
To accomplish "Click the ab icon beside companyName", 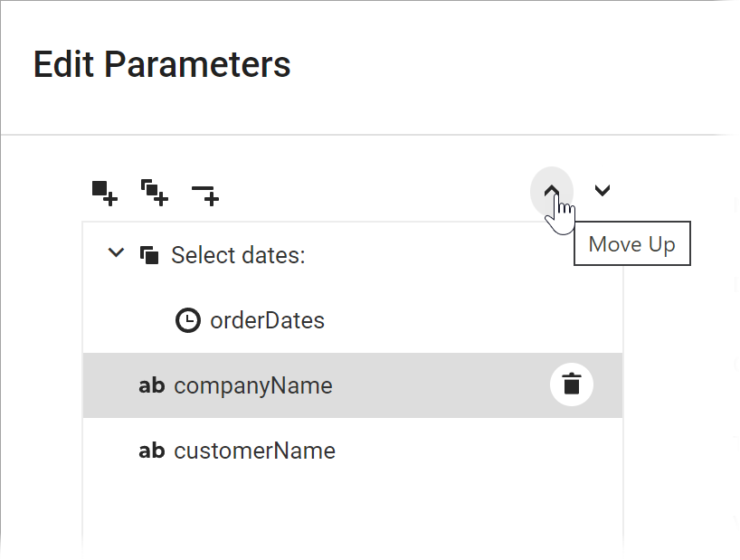I will 151,384.
